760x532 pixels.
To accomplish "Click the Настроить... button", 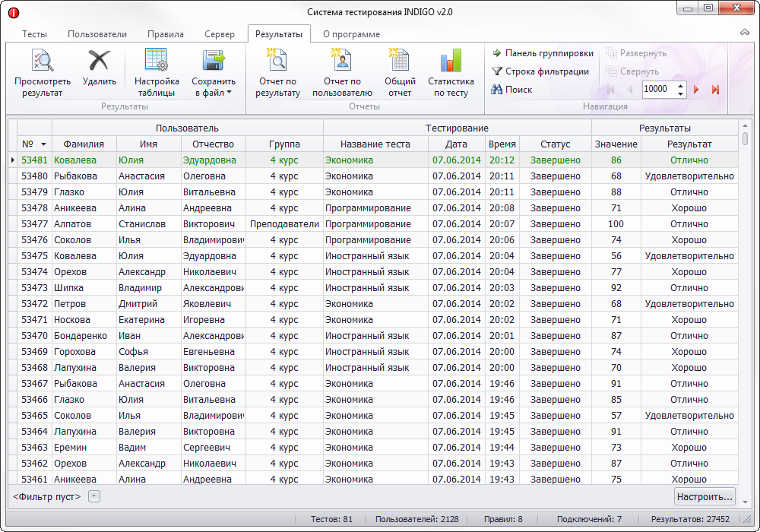I will 705,496.
